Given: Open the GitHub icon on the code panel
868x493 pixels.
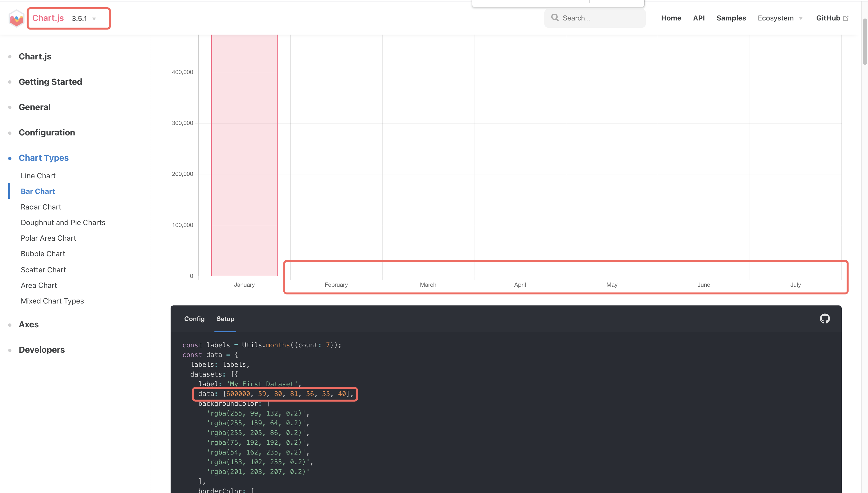Looking at the screenshot, I should [x=824, y=318].
